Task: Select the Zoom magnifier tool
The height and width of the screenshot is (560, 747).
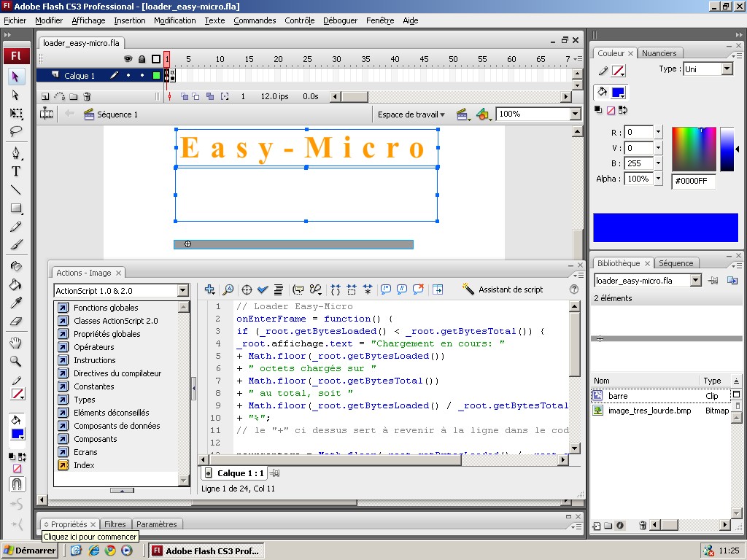Action: [x=16, y=362]
